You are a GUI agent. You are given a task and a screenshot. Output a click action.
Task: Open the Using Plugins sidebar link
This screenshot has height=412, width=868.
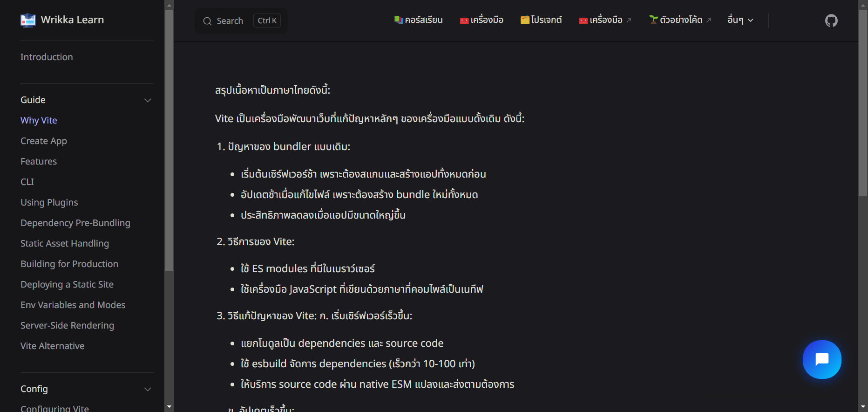click(49, 202)
